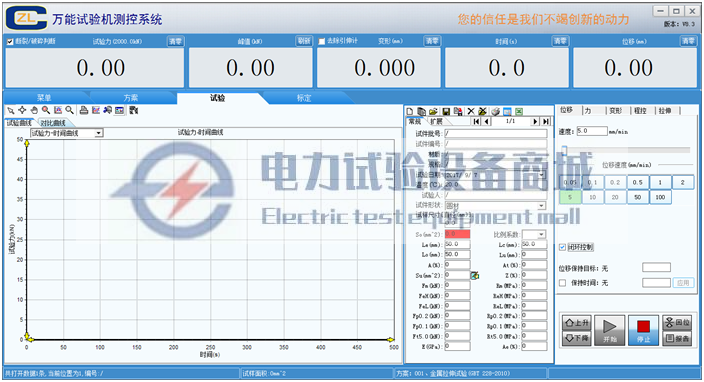Click 刷新 button for 峰值

[x=304, y=41]
